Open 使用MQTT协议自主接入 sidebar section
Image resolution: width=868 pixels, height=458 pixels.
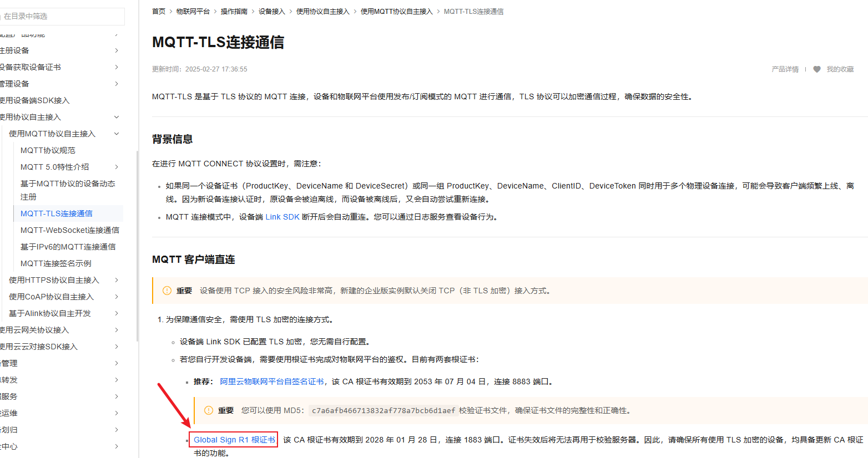(52, 134)
